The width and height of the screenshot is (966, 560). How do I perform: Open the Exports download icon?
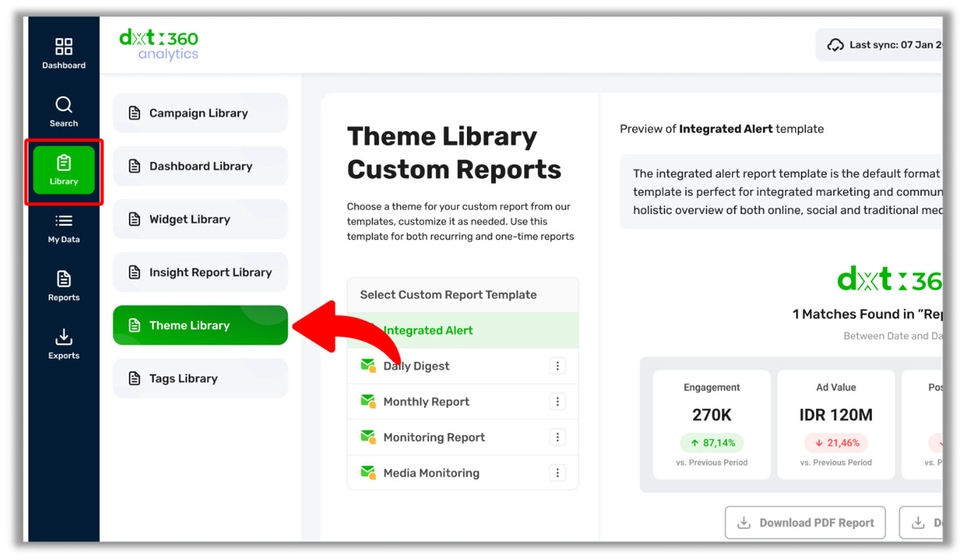[x=64, y=337]
